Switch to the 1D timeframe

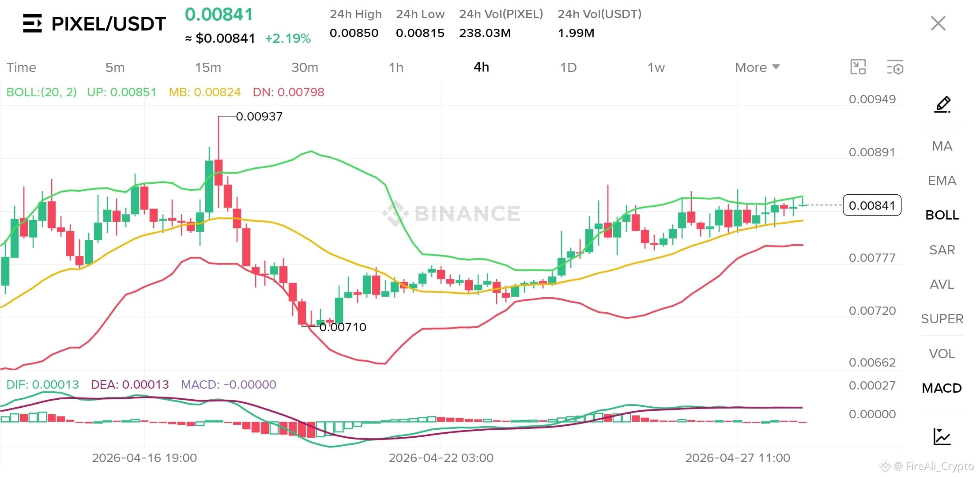(x=568, y=67)
